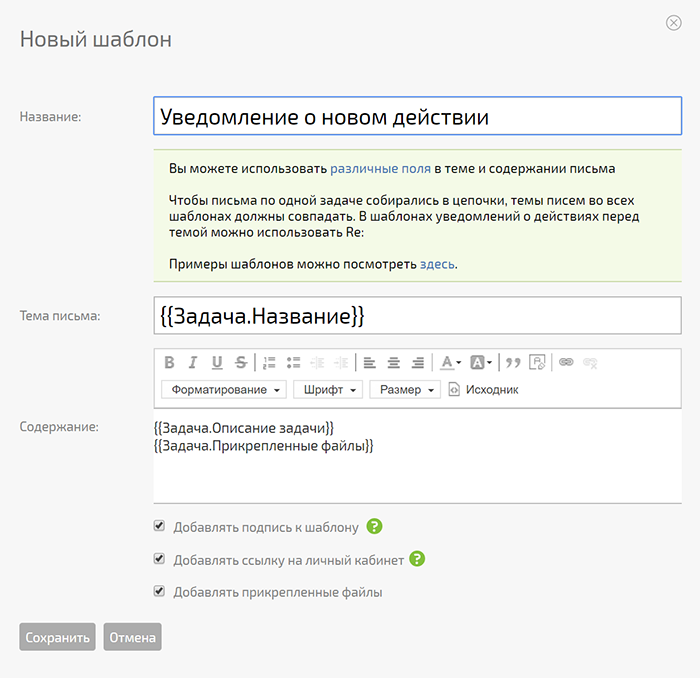Click the insert link icon
Viewport: 700px width, 678px height.
[566, 362]
